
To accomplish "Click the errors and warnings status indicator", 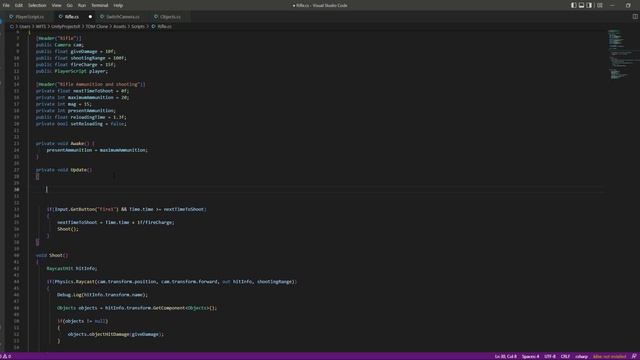I will click(6, 356).
